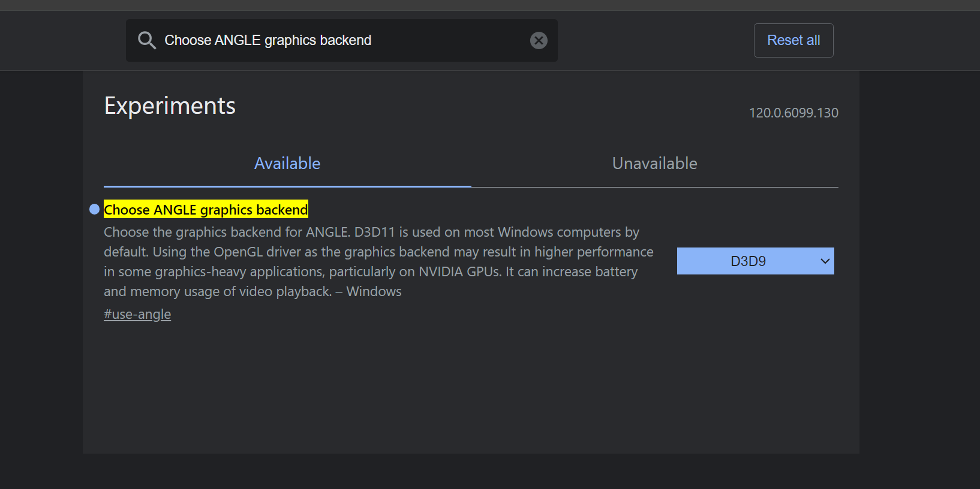The width and height of the screenshot is (980, 489).
Task: Clear the search box with the X icon
Action: tap(539, 40)
